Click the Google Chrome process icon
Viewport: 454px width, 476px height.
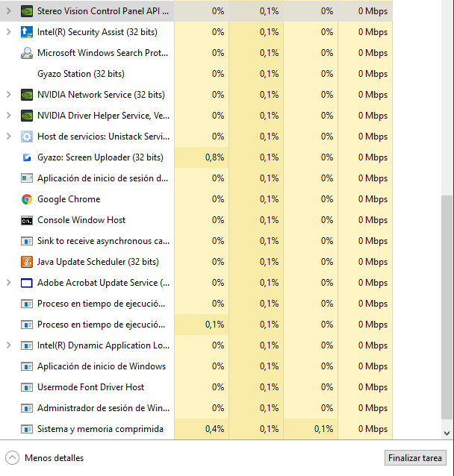coord(27,199)
